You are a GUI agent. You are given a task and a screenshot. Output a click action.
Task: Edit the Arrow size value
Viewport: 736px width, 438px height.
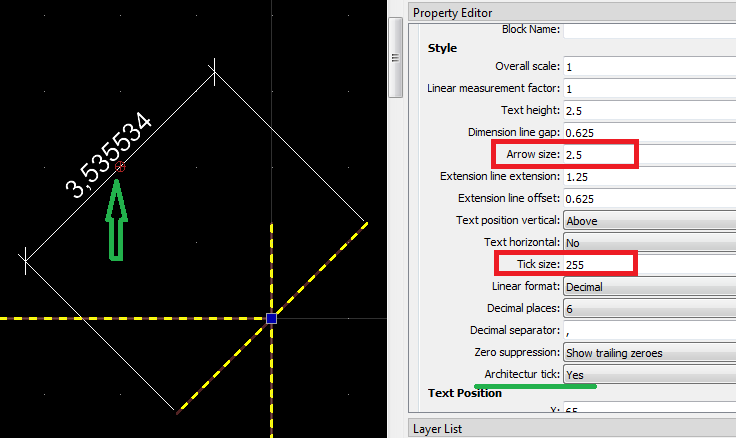[x=598, y=155]
